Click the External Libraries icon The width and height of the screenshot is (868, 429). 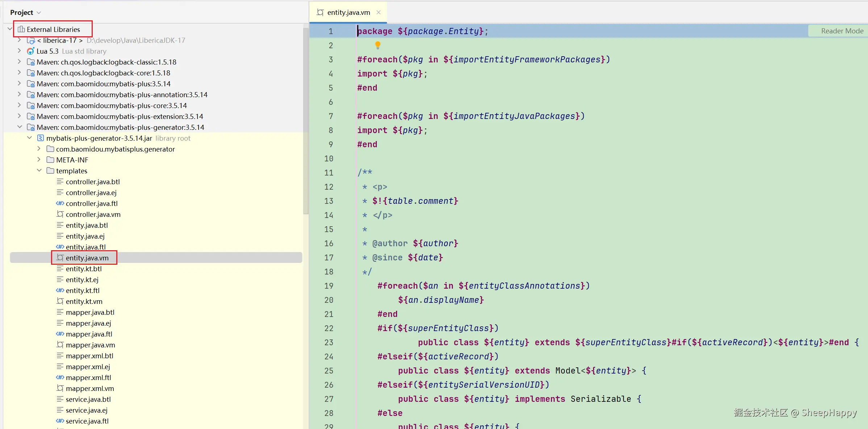[x=21, y=29]
